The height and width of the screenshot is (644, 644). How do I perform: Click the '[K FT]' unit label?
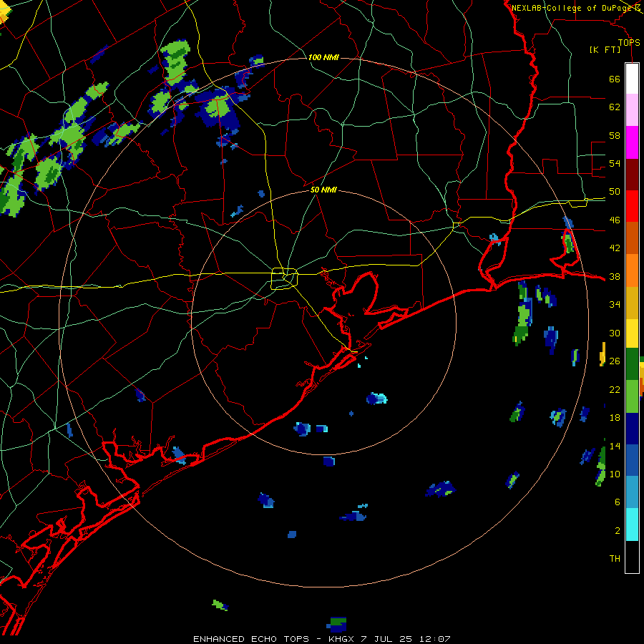(x=605, y=49)
